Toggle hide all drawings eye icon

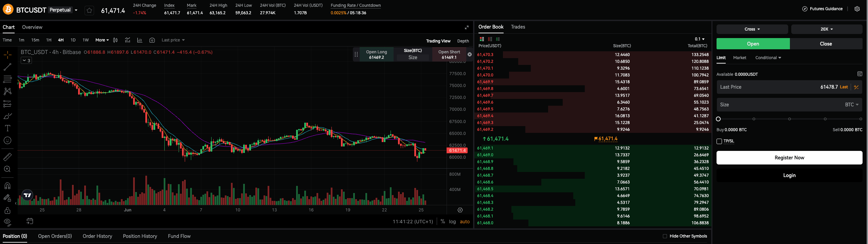click(x=7, y=222)
